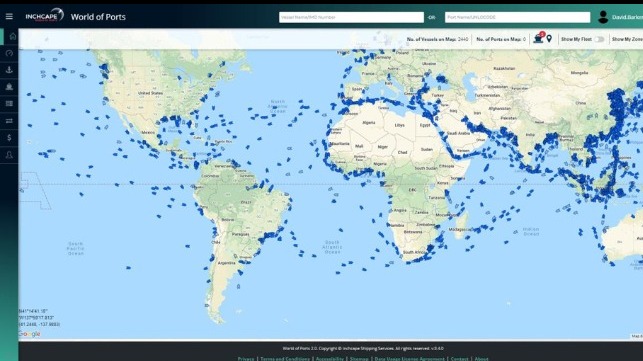Click the user profile avatar icon
The height and width of the screenshot is (361, 643).
[603, 17]
